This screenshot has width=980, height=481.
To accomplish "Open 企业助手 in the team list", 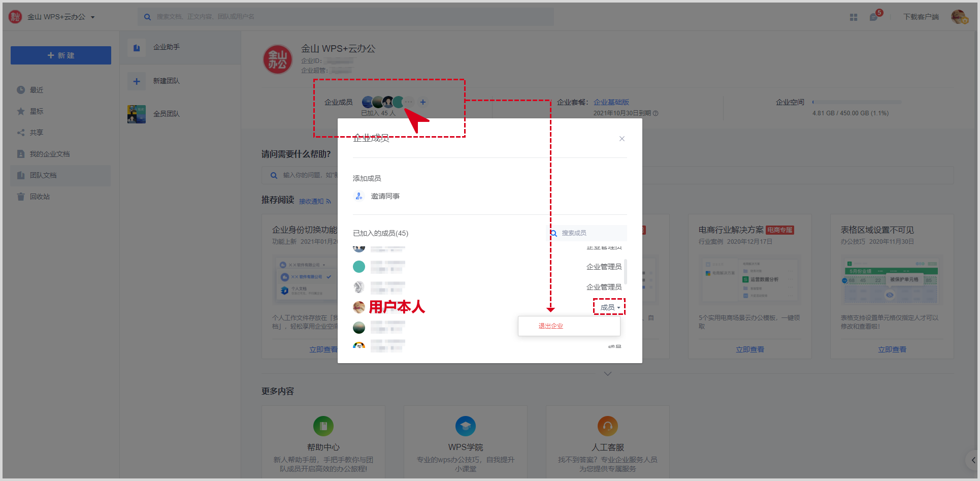I will tap(180, 47).
